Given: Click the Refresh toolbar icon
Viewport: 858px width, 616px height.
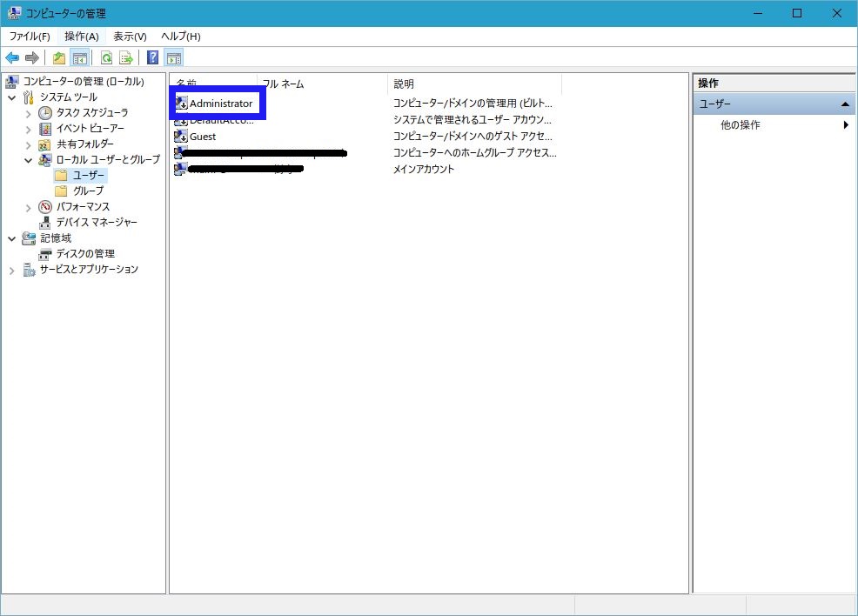Looking at the screenshot, I should point(107,57).
